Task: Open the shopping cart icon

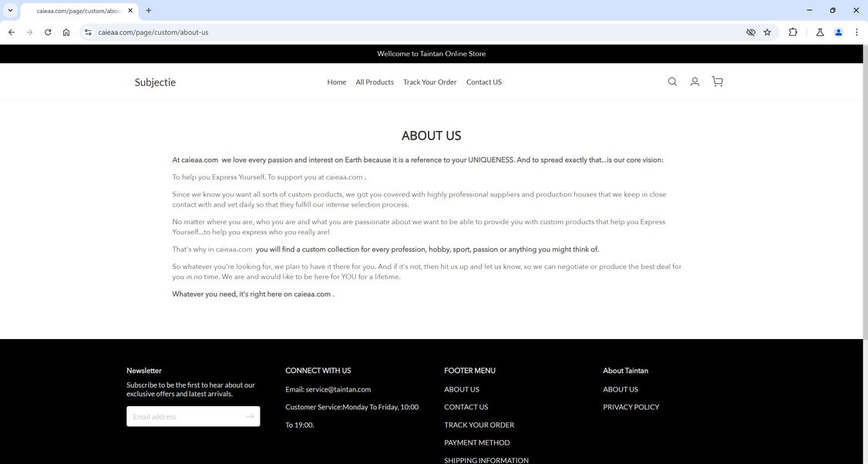Action: click(x=718, y=82)
